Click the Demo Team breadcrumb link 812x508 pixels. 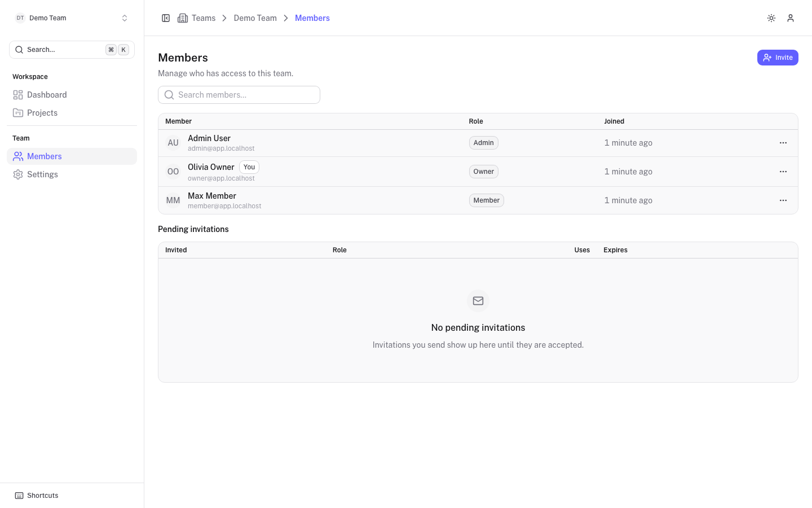click(255, 18)
